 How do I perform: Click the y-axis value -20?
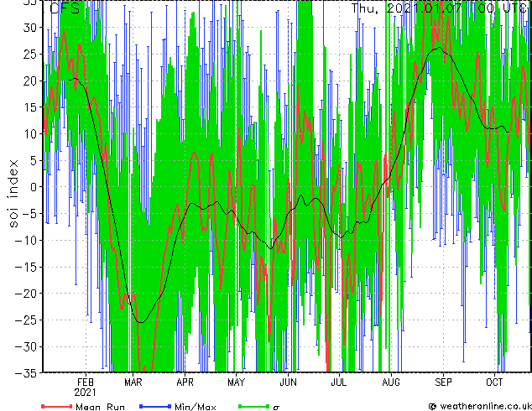click(x=26, y=294)
